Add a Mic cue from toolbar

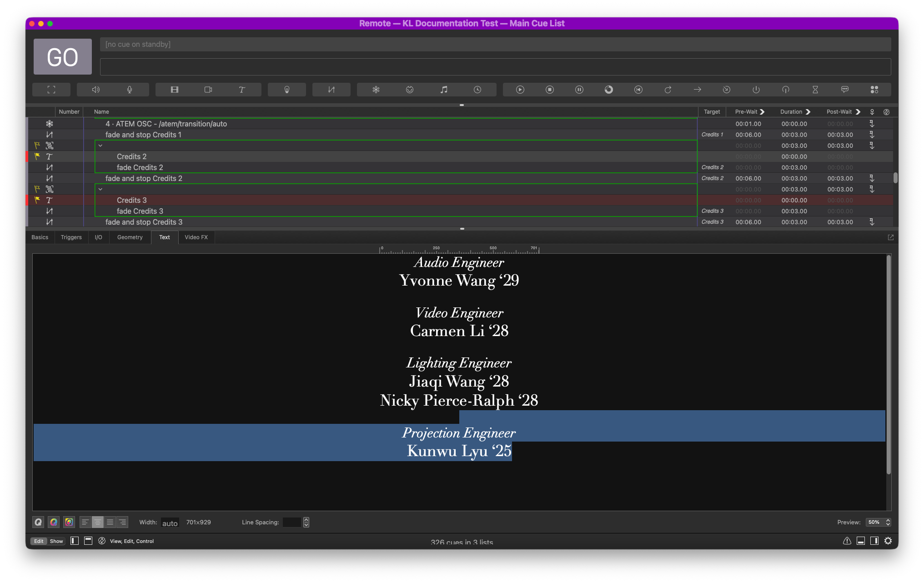pos(130,90)
